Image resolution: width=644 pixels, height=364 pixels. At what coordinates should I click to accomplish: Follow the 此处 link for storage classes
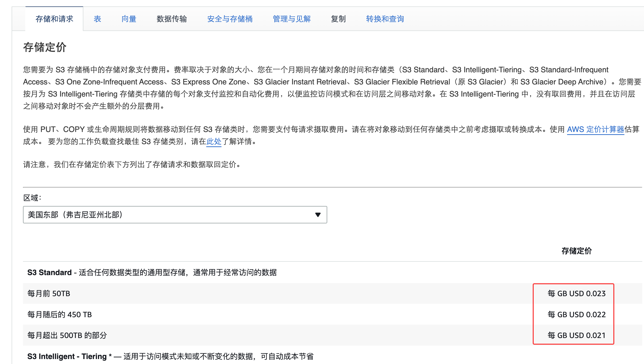214,142
